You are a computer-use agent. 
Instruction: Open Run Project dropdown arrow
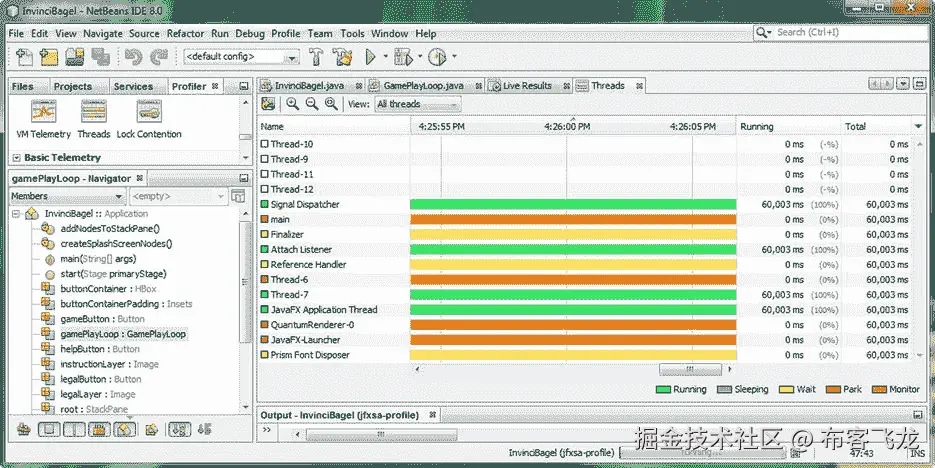pyautogui.click(x=385, y=57)
